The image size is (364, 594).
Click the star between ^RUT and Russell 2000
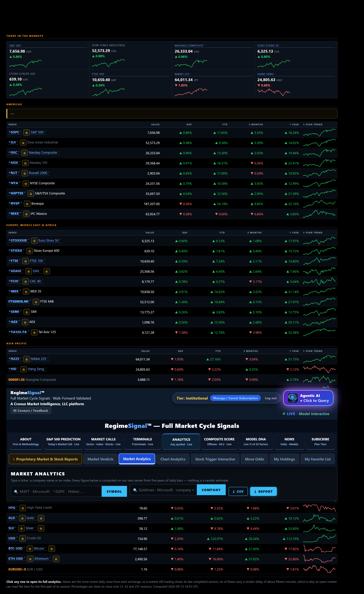[x=25, y=173]
